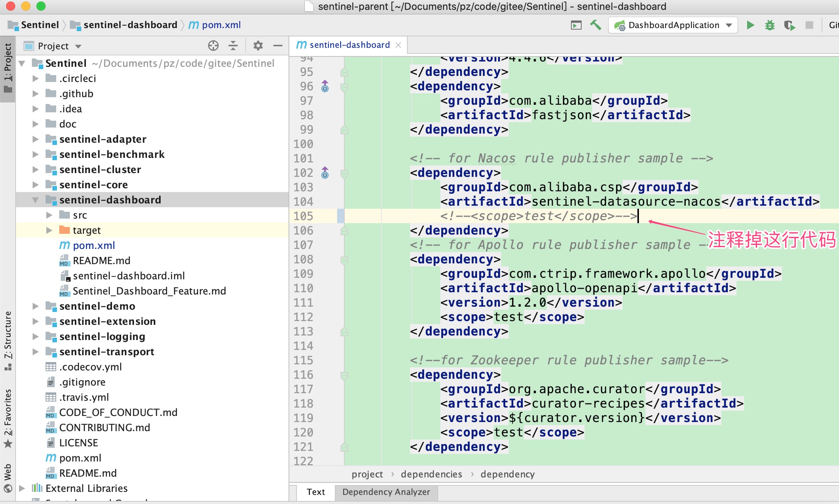
Task: Select the .codecov.yml file
Action: (x=90, y=367)
